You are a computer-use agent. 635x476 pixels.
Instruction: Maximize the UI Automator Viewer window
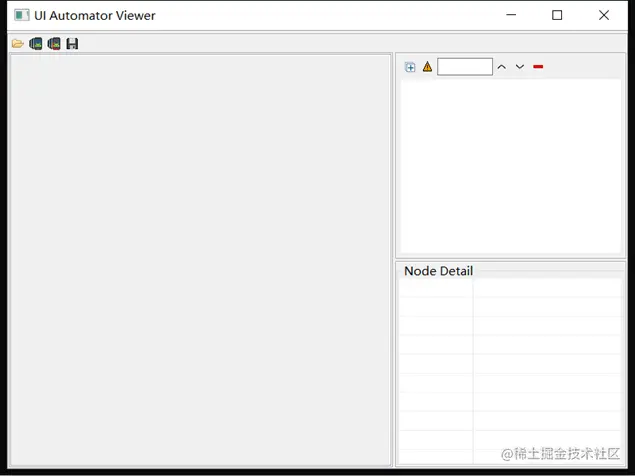click(557, 15)
